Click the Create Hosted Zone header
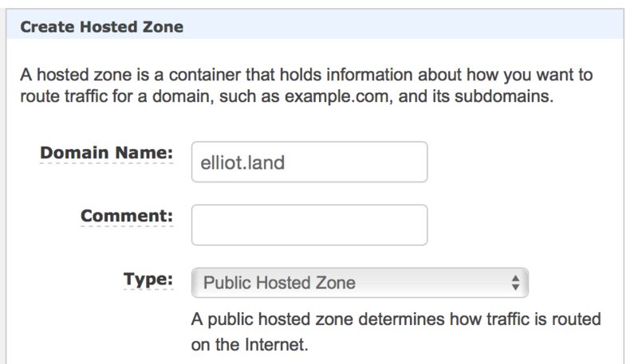 [x=101, y=27]
